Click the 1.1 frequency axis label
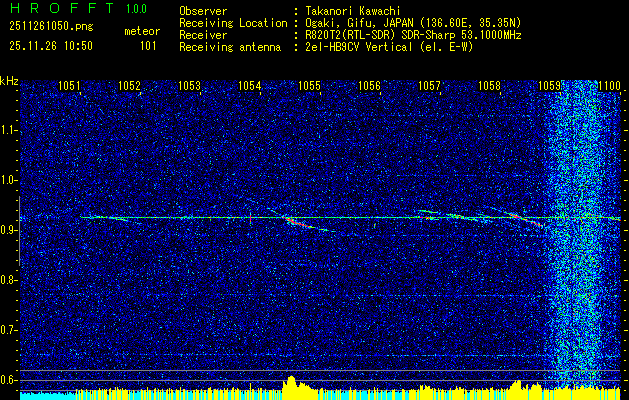 pyautogui.click(x=9, y=130)
